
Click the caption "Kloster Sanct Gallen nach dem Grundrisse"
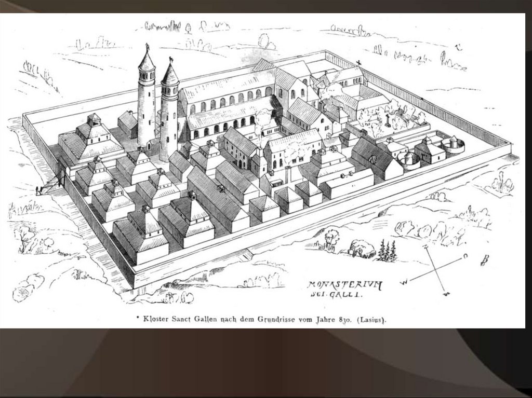tap(220, 319)
